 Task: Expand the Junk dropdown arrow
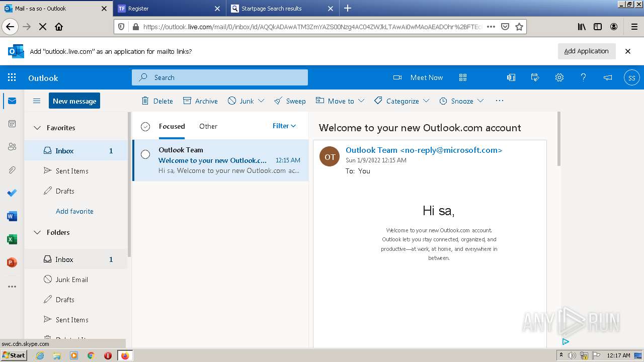click(x=261, y=101)
